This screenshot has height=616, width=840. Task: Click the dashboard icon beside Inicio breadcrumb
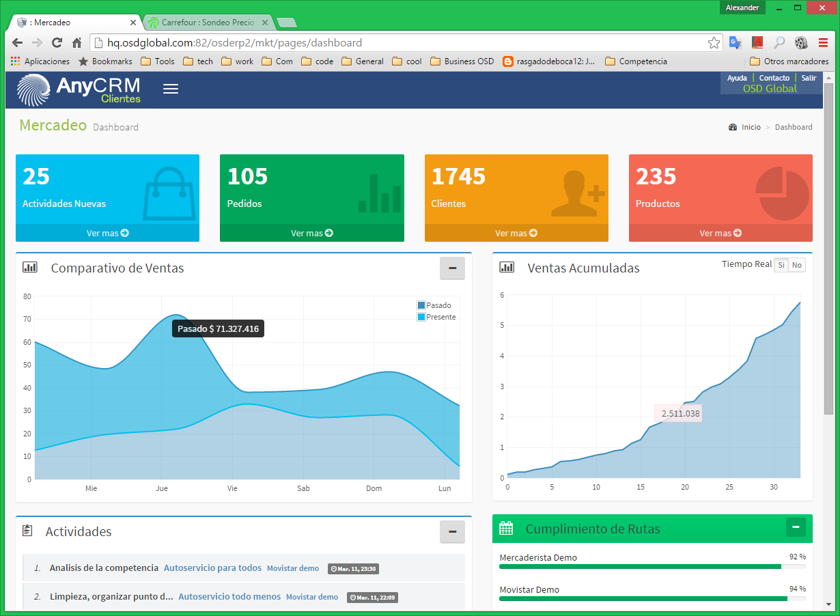coord(733,127)
